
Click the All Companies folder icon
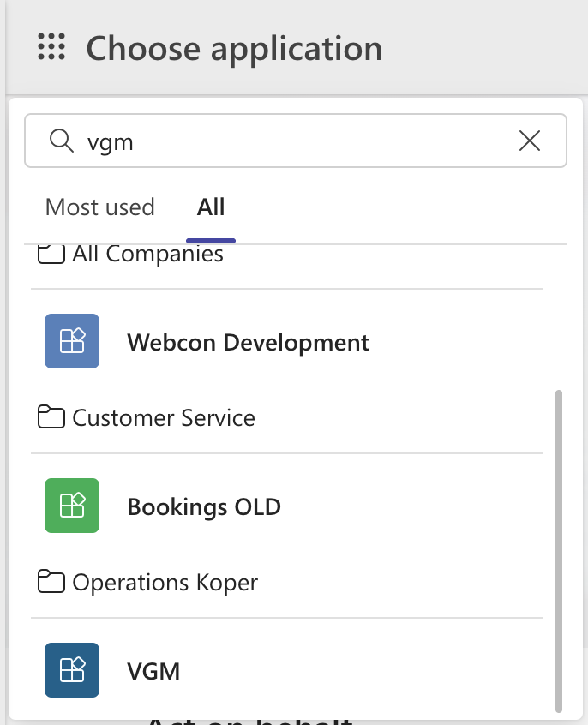(51, 255)
